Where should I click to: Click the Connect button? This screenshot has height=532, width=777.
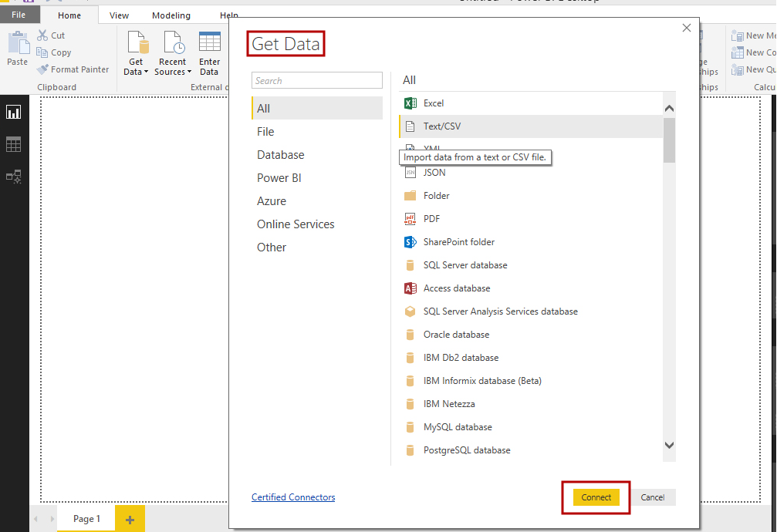[x=596, y=497]
